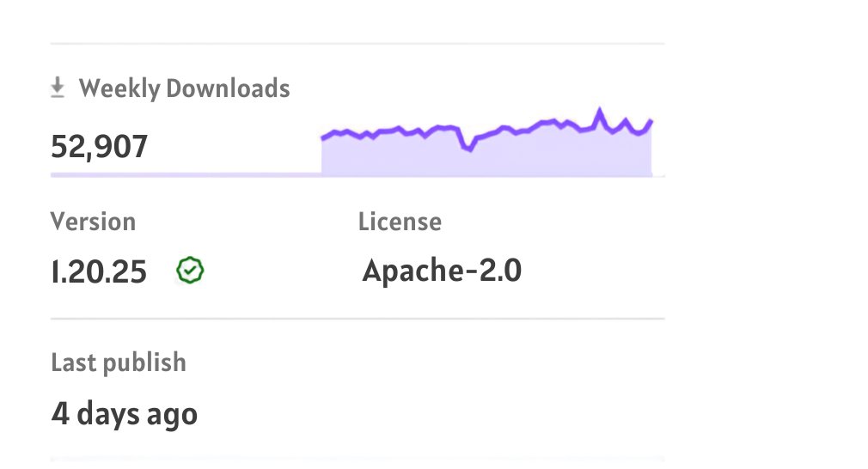
Task: Click the dip in the downloads sparkline
Action: pyautogui.click(x=468, y=147)
